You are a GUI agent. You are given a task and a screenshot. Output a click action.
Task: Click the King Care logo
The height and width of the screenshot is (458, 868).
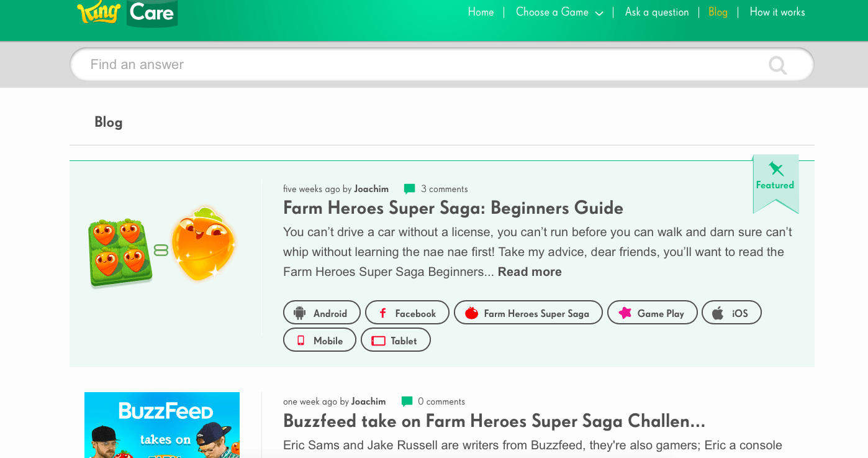(127, 13)
